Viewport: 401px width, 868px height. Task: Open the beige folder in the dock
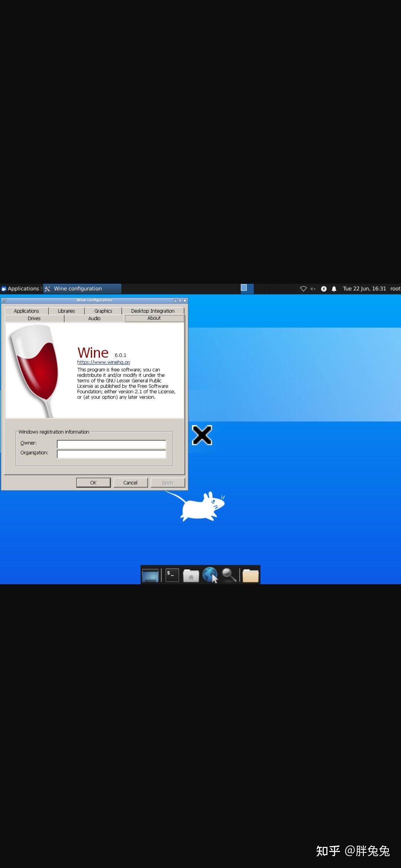(251, 576)
